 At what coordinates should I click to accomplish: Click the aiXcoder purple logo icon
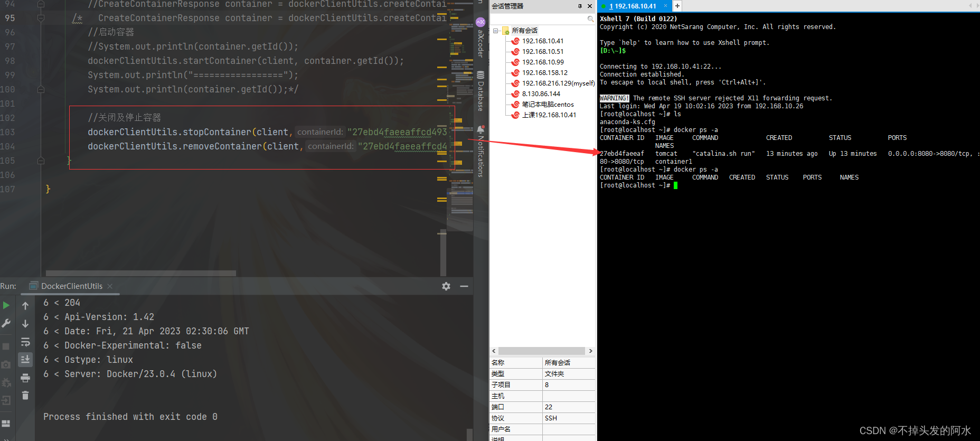click(x=480, y=22)
